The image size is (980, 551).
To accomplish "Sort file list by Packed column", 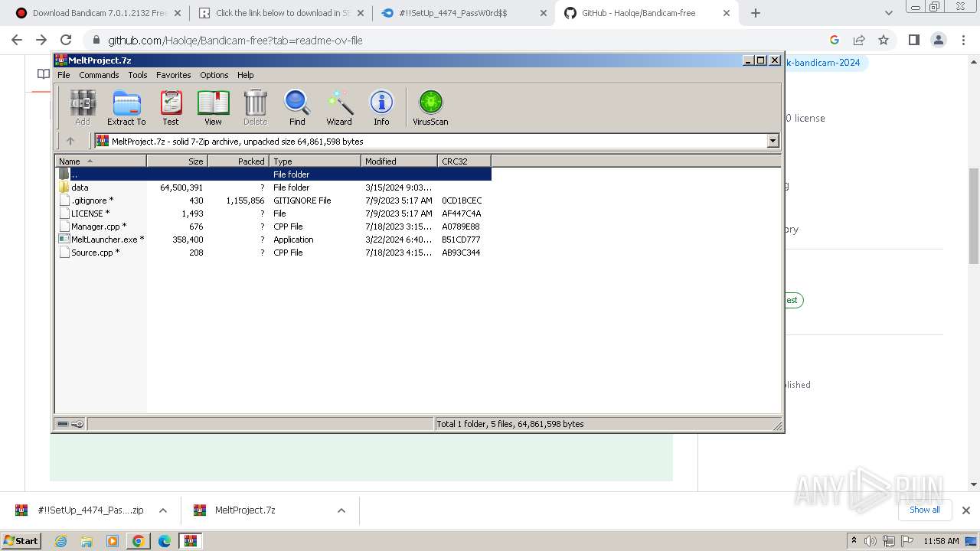I will click(x=238, y=161).
